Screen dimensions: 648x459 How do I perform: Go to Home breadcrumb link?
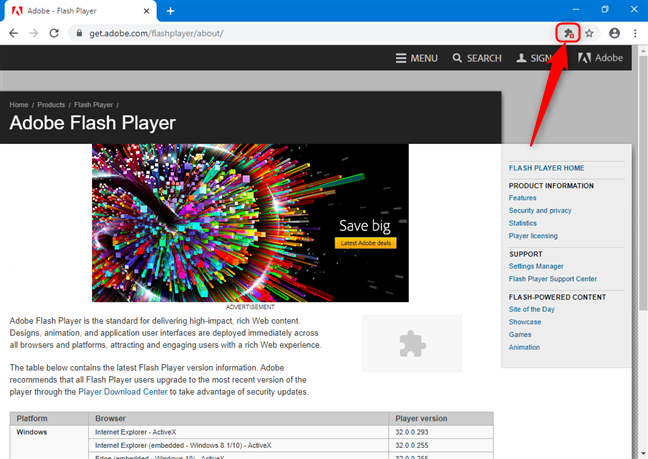(19, 105)
